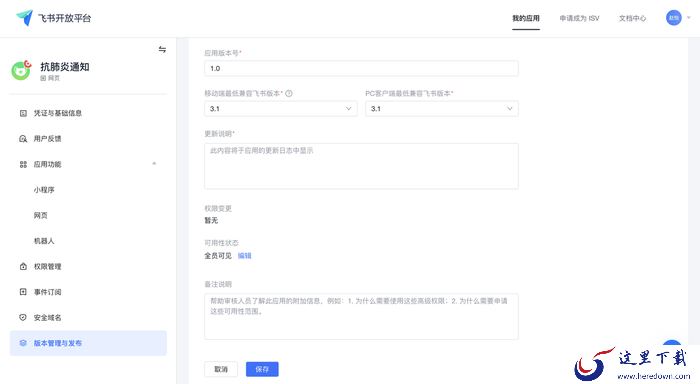Image resolution: width=700 pixels, height=384 pixels.
Task: Switch to 我的应用 tab
Action: pyautogui.click(x=525, y=18)
